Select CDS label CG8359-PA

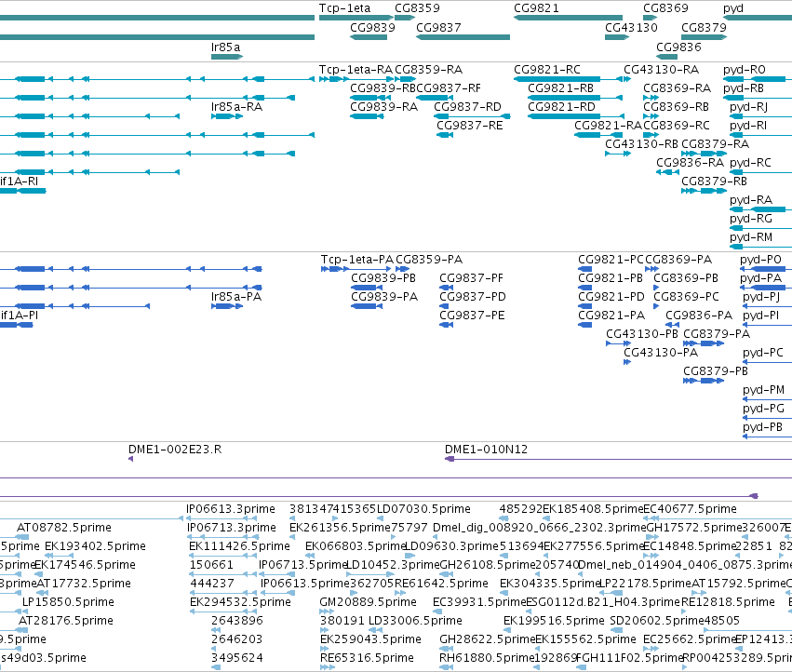click(x=429, y=259)
